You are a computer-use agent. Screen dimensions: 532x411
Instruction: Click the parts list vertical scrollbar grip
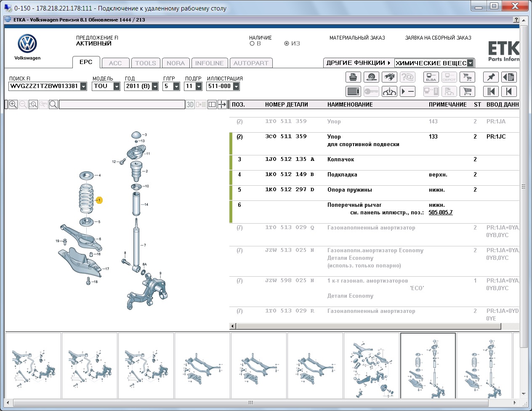pyautogui.click(x=524, y=187)
